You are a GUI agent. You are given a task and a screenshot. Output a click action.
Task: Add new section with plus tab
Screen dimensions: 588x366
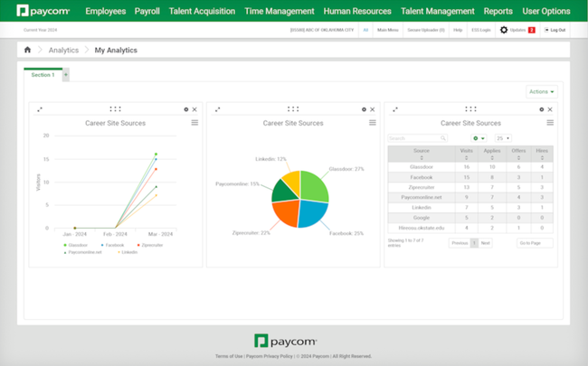(66, 75)
